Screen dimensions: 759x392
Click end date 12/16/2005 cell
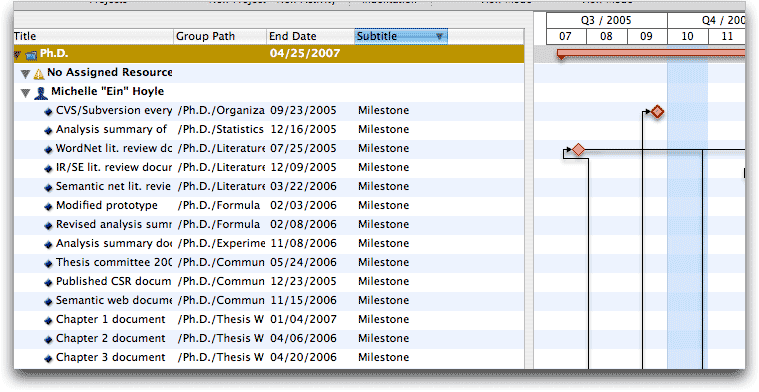(303, 129)
